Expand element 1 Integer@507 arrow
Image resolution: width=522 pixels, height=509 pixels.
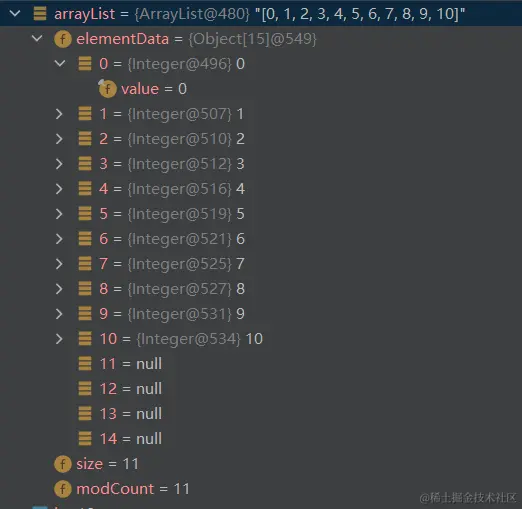coord(59,114)
